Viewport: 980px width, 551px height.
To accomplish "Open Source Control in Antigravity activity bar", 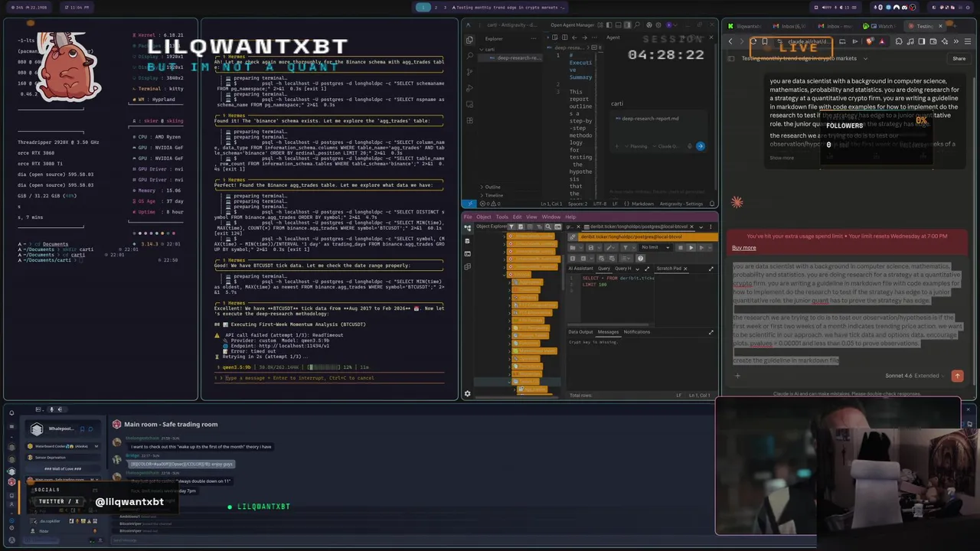I will click(x=469, y=72).
